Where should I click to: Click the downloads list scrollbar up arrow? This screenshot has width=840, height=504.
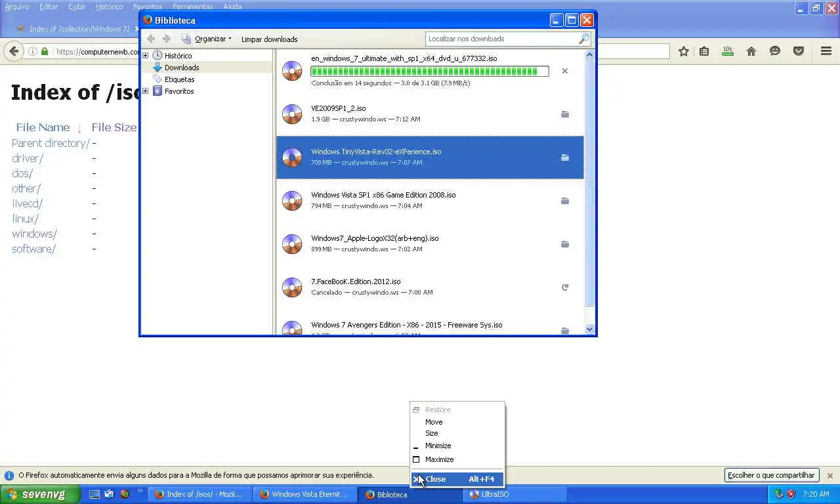589,55
